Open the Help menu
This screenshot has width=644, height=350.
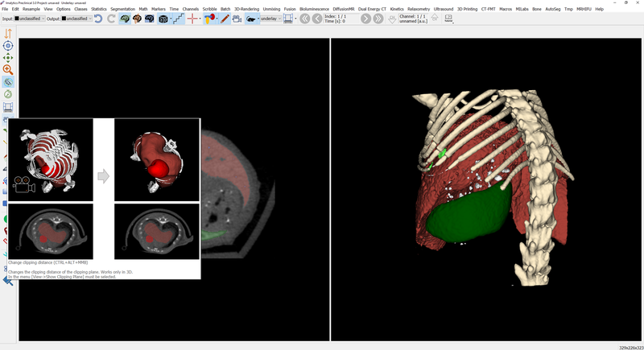[599, 9]
